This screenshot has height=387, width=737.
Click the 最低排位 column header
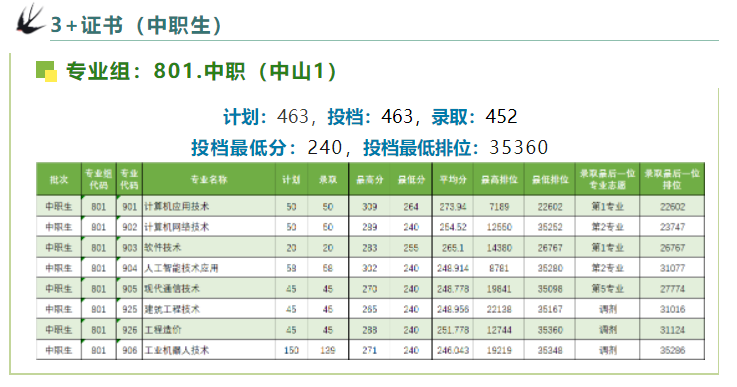coord(550,179)
